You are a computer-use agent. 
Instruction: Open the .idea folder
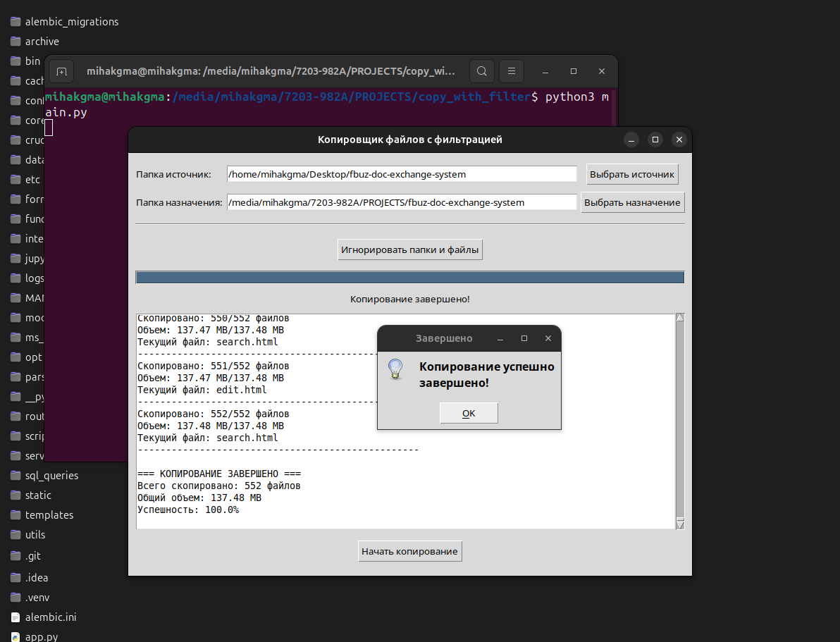tap(30, 578)
